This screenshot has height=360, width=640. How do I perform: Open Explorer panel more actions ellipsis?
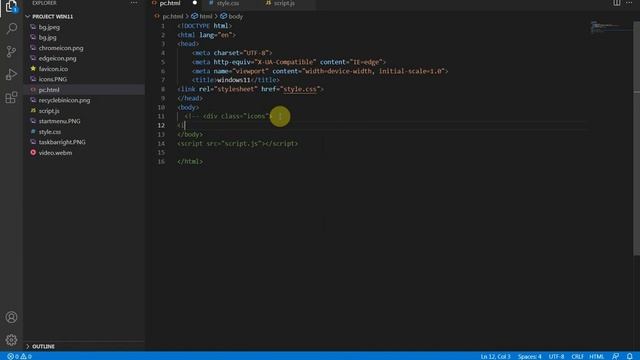134,3
